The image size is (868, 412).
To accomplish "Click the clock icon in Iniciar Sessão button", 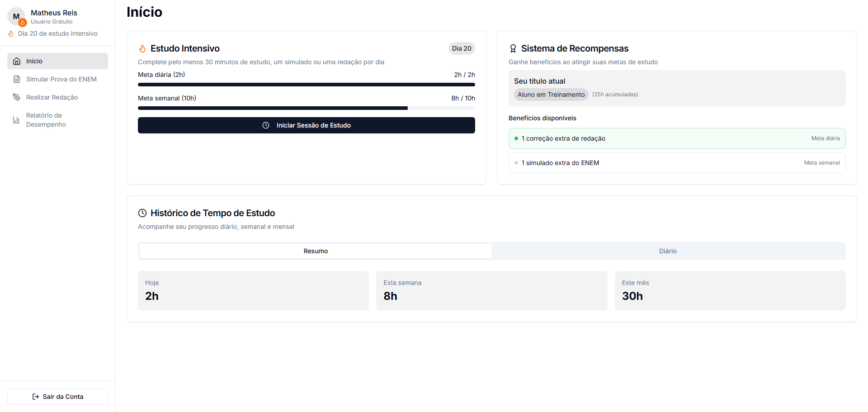I will pyautogui.click(x=266, y=125).
